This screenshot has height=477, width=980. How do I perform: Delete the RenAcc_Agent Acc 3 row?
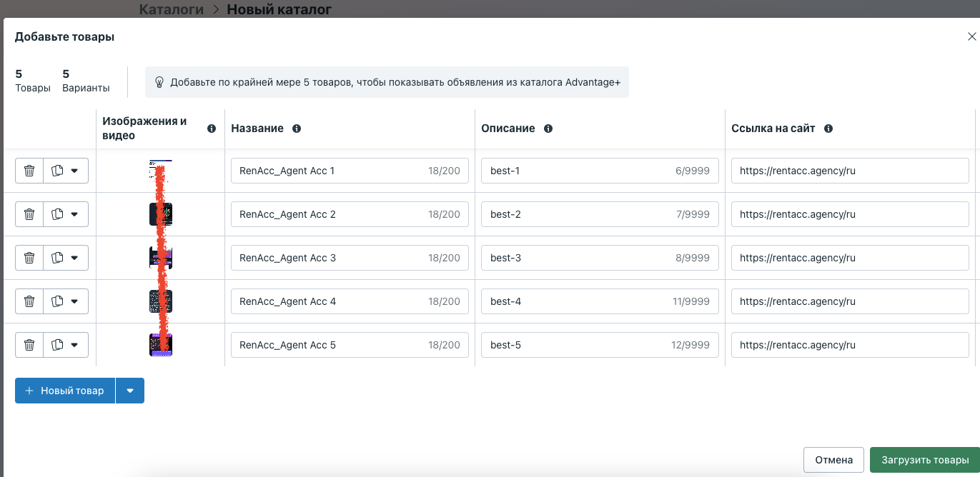pyautogui.click(x=29, y=258)
